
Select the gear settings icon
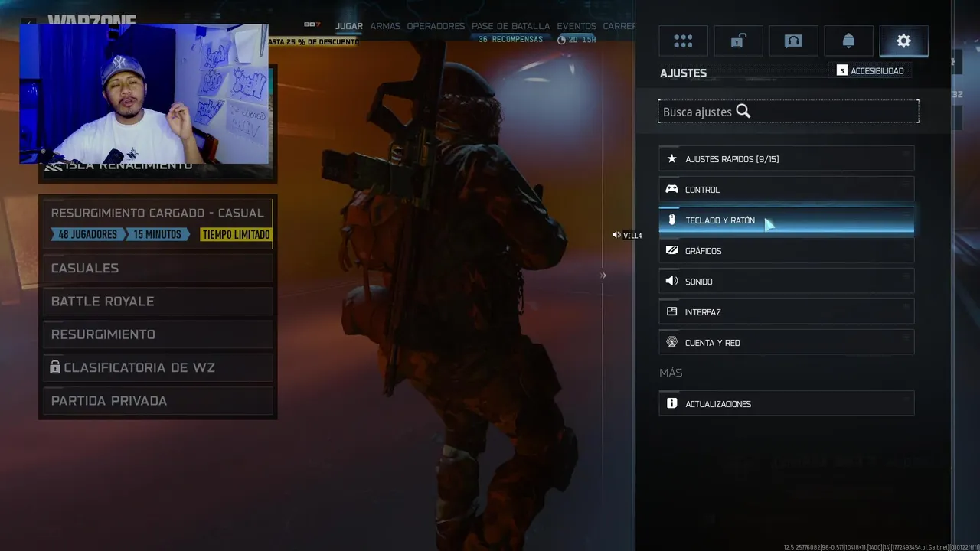tap(903, 41)
